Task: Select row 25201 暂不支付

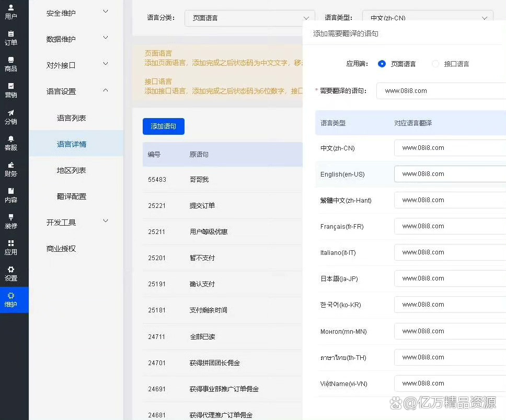Action: [223, 258]
